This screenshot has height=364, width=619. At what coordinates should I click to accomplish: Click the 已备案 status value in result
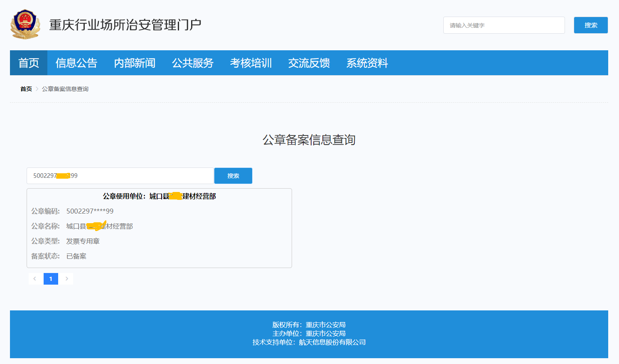[76, 256]
